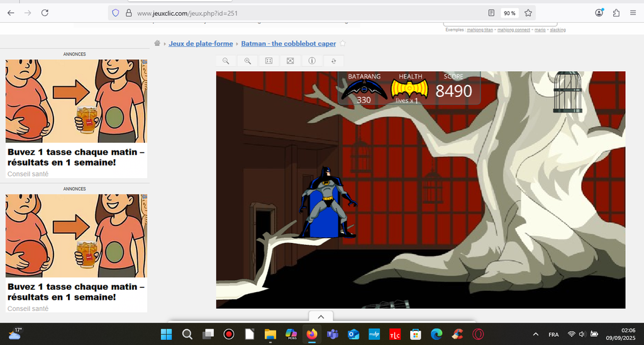Click the slacking example link
This screenshot has height=345, width=644.
point(558,30)
